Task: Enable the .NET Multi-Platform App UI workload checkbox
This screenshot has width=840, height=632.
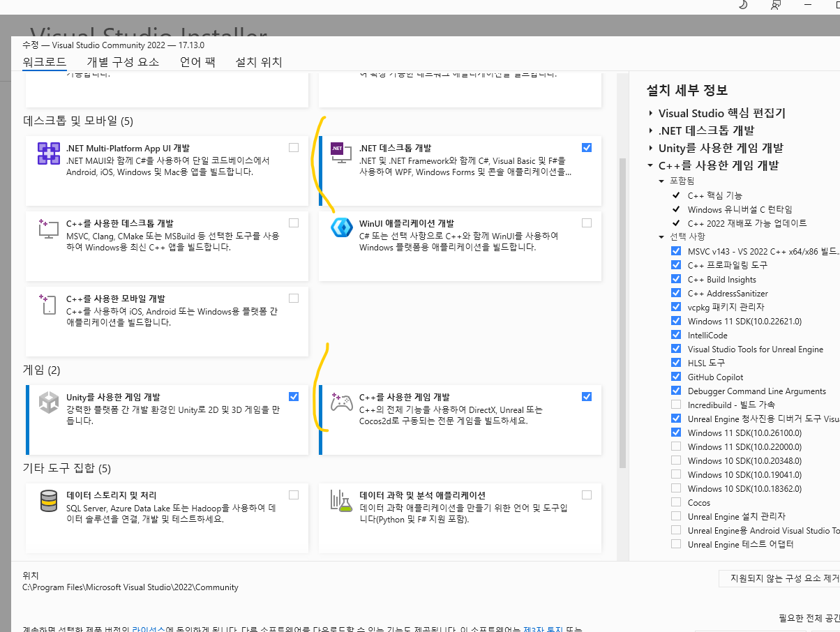Action: pyautogui.click(x=294, y=147)
